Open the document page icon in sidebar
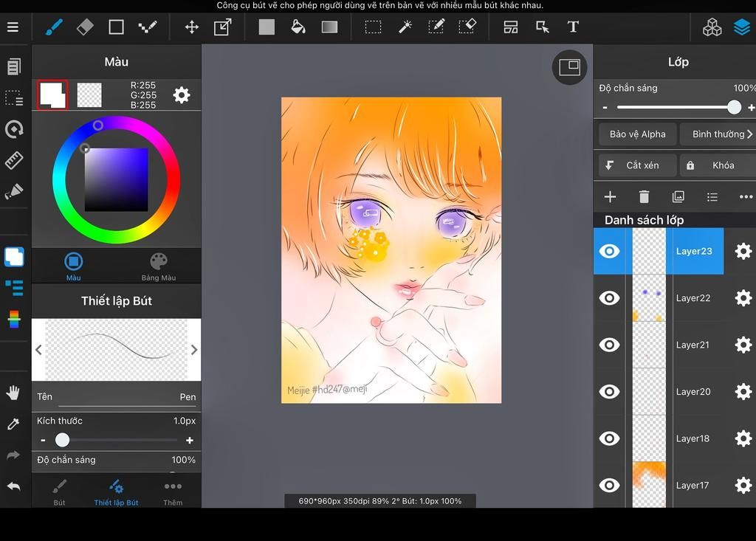756x541 pixels. (14, 66)
